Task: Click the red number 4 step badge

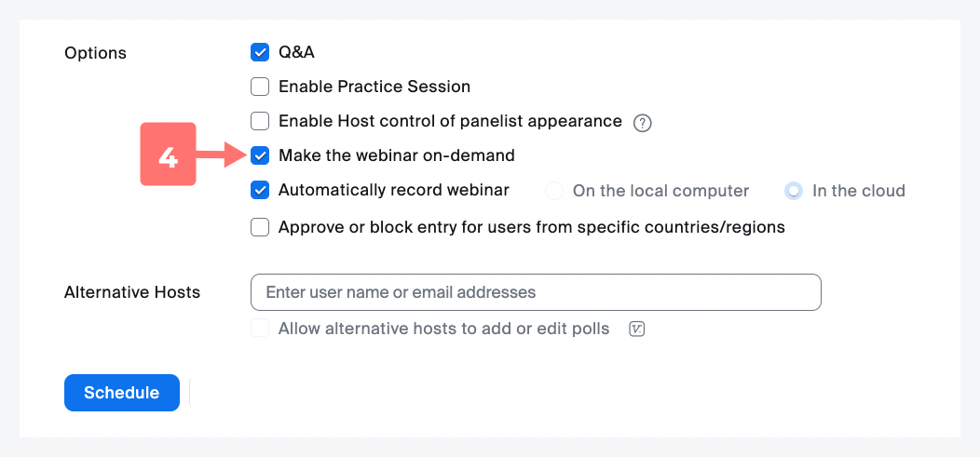Action: (x=168, y=155)
